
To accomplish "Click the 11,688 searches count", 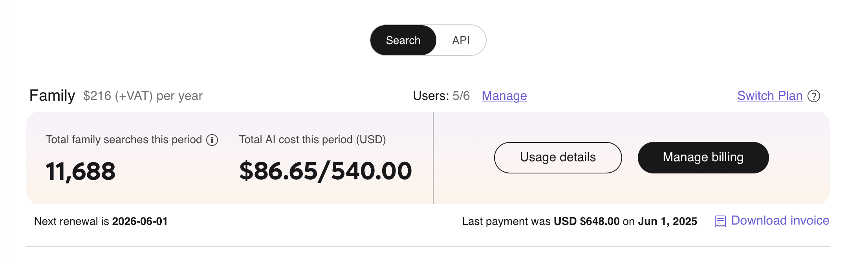I will [81, 171].
